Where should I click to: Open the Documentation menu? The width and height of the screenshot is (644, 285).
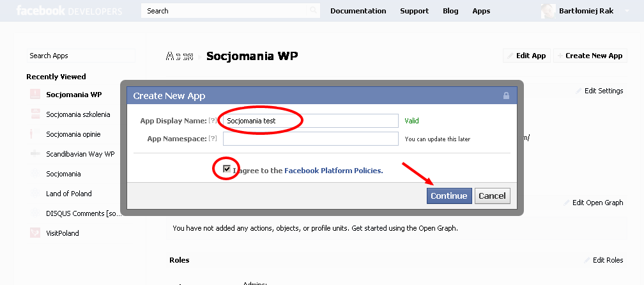click(358, 11)
